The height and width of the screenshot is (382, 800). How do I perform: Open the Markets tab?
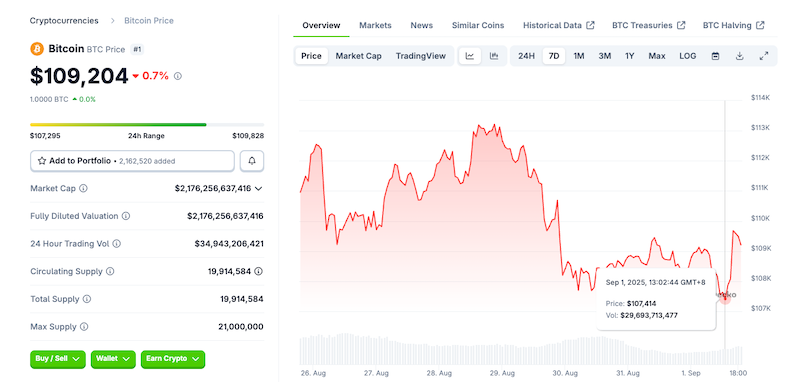(x=375, y=25)
